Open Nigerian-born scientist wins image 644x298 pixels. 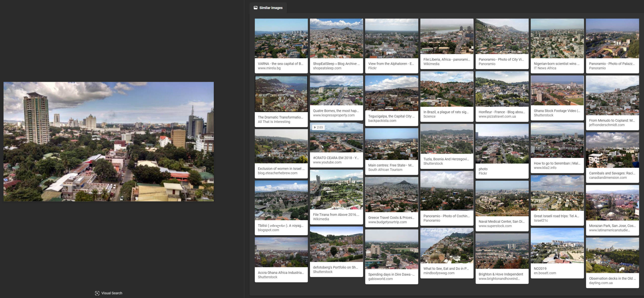pos(557,38)
